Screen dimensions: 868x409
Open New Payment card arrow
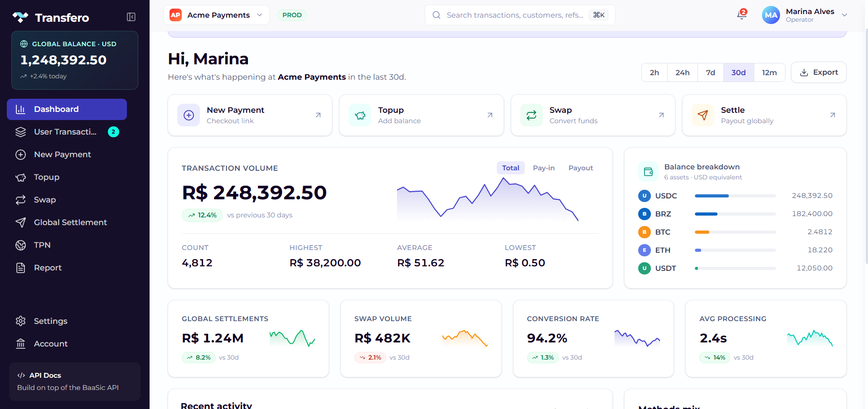point(318,115)
